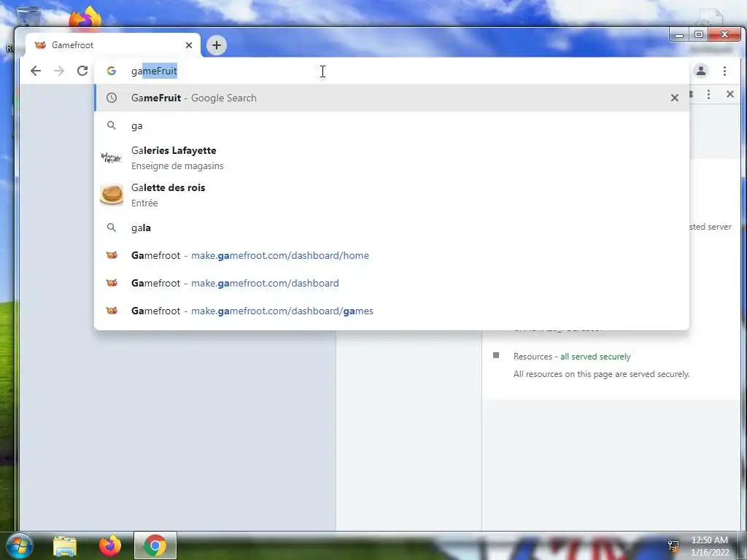Click the Gamefroot favicon of the dashboard/home suggestion

click(x=112, y=255)
